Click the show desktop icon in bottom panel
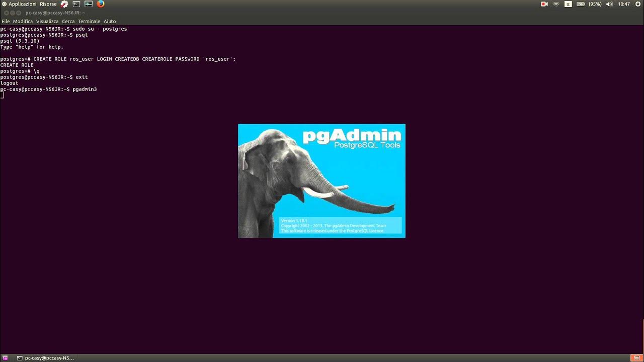 [5, 358]
